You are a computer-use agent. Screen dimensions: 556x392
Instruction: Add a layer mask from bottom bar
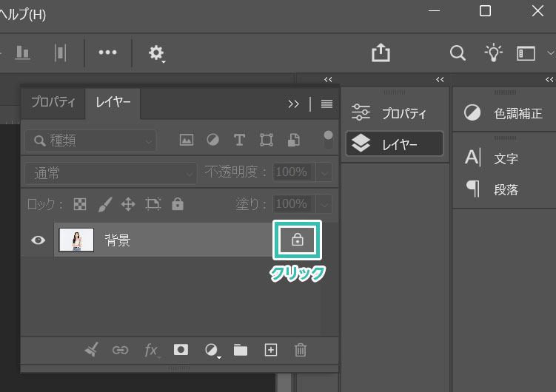(181, 350)
